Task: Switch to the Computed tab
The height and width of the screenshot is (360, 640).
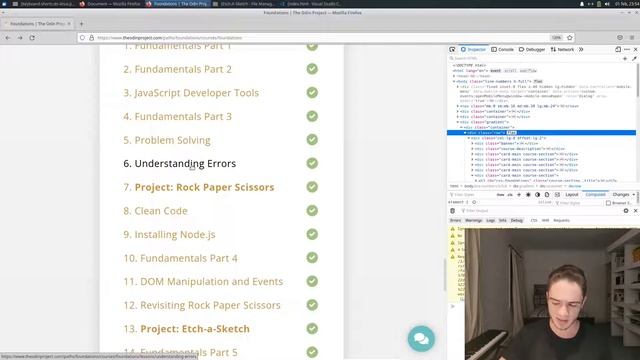Action: point(595,195)
